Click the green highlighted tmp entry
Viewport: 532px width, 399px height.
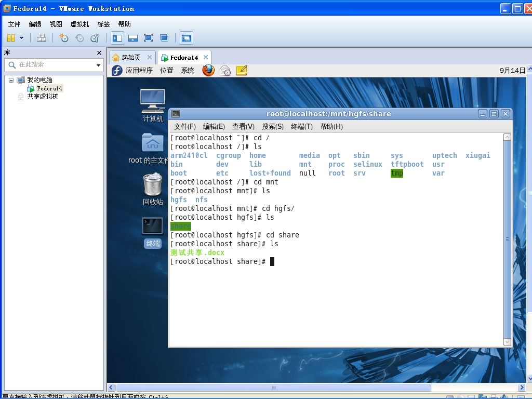pyautogui.click(x=396, y=173)
